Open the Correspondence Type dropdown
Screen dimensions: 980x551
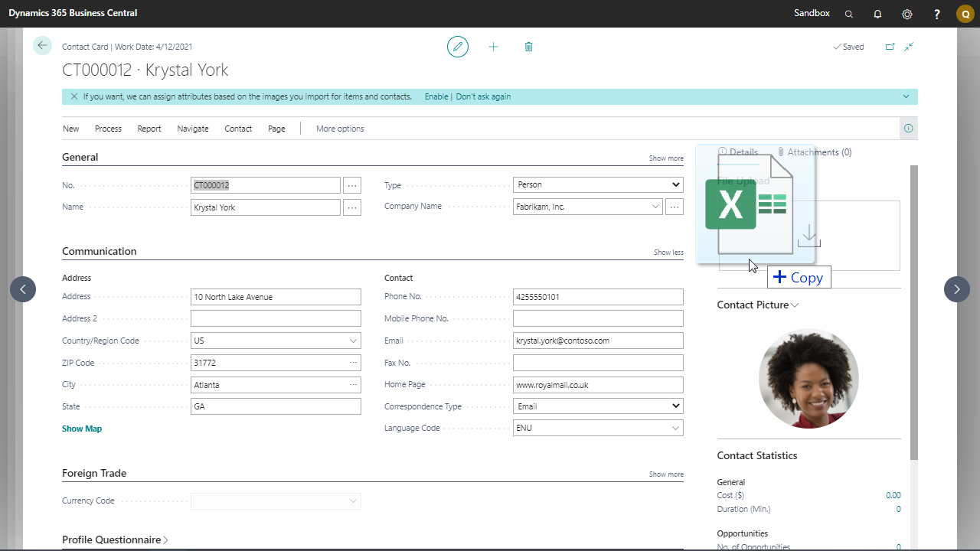coord(597,406)
